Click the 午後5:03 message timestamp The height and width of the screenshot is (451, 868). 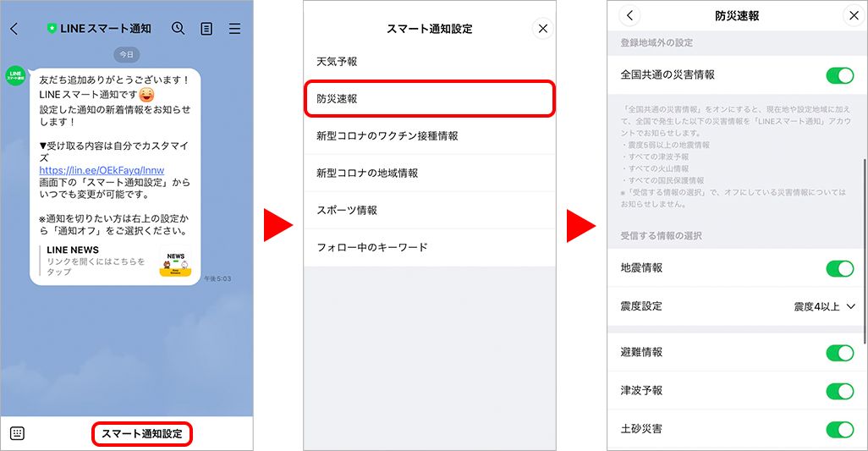pyautogui.click(x=217, y=278)
